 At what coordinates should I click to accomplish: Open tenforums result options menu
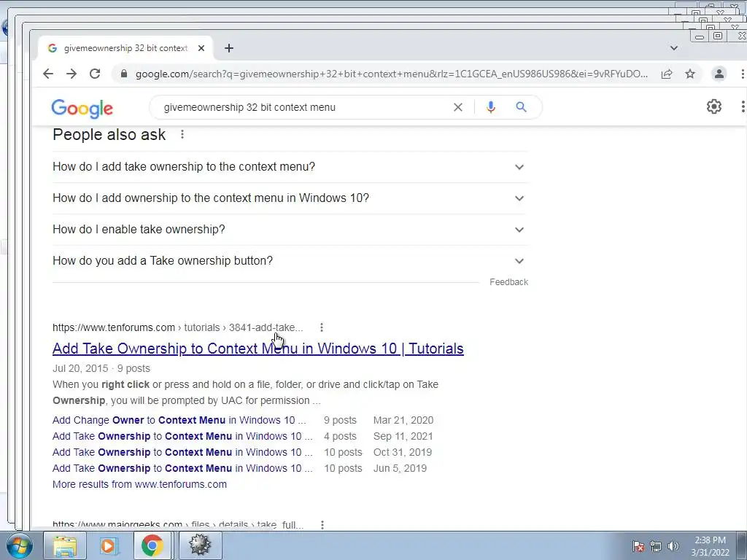tap(322, 327)
